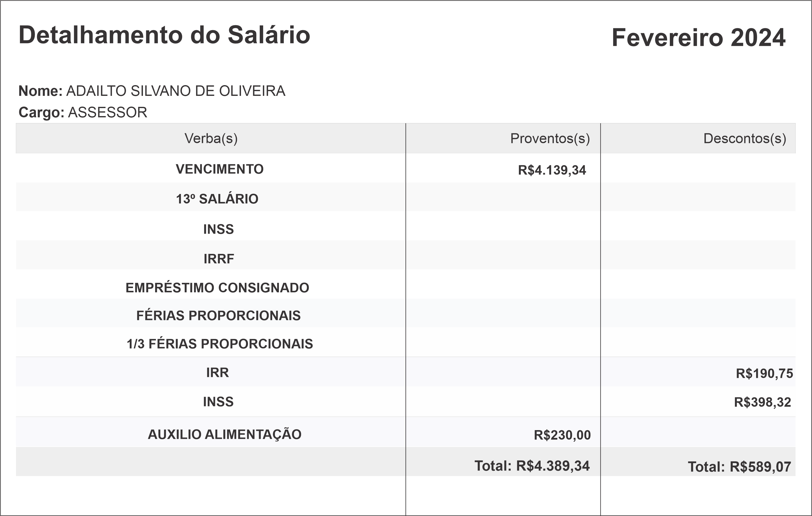Select the R$398,32 INSS discount value
The image size is (812, 516).
(x=762, y=402)
